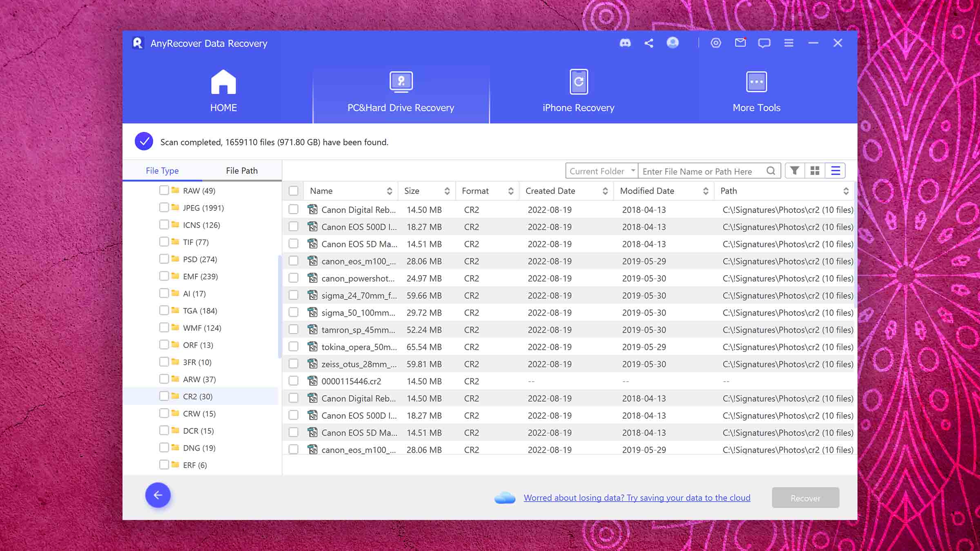The image size is (980, 551).
Task: Sort by Path column arrows
Action: 846,191
